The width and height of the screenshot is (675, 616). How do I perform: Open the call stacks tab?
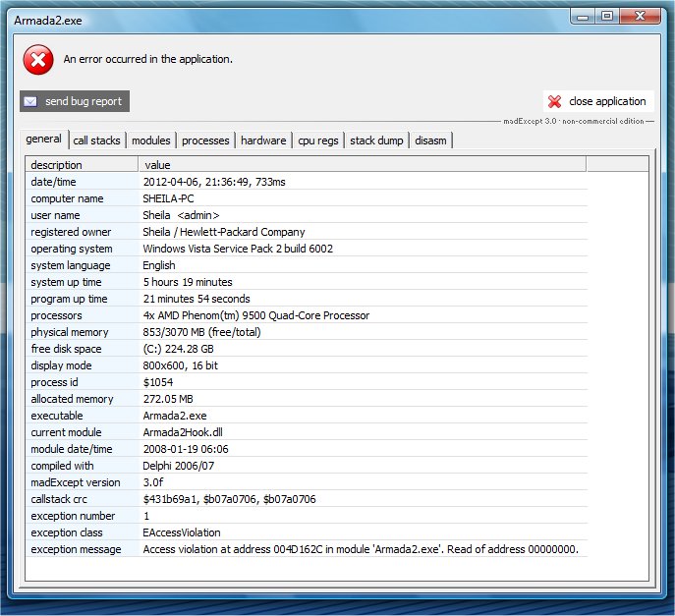pyautogui.click(x=96, y=140)
